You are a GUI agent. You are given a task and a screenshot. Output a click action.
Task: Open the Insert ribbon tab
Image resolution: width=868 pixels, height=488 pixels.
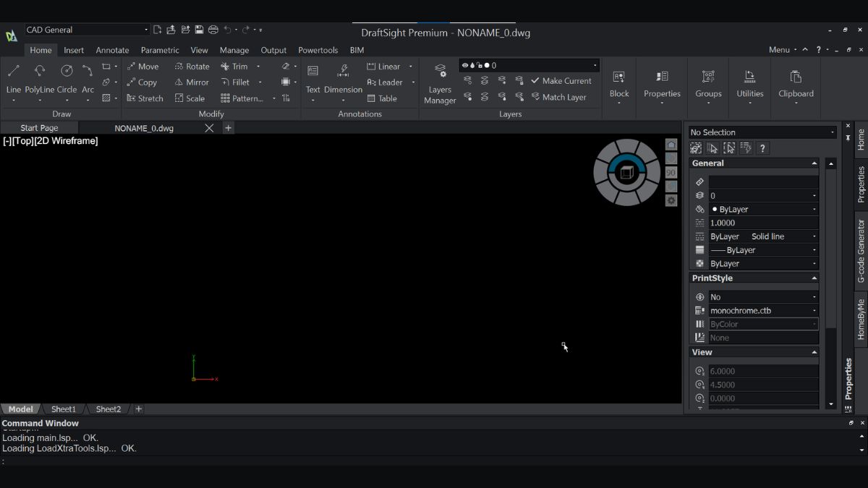[x=74, y=51]
